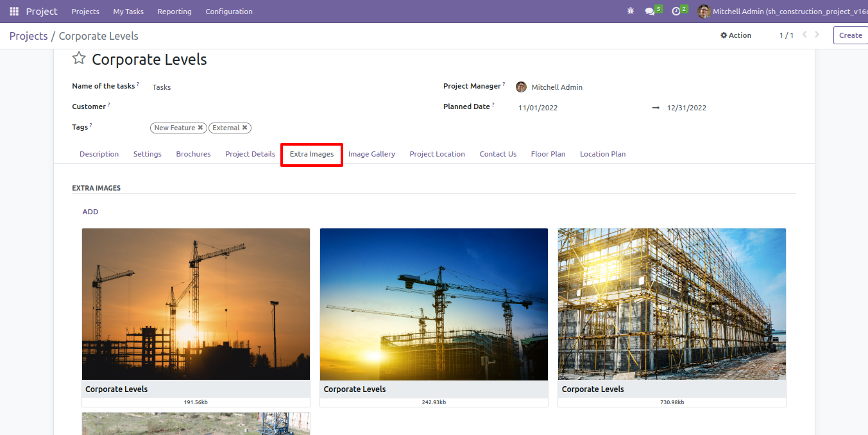Edit planned end date 12/31/2022
This screenshot has height=435, width=868.
(686, 108)
